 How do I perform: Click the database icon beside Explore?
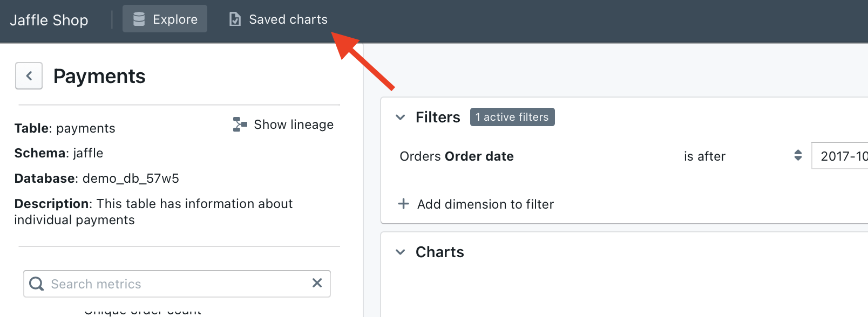point(139,19)
